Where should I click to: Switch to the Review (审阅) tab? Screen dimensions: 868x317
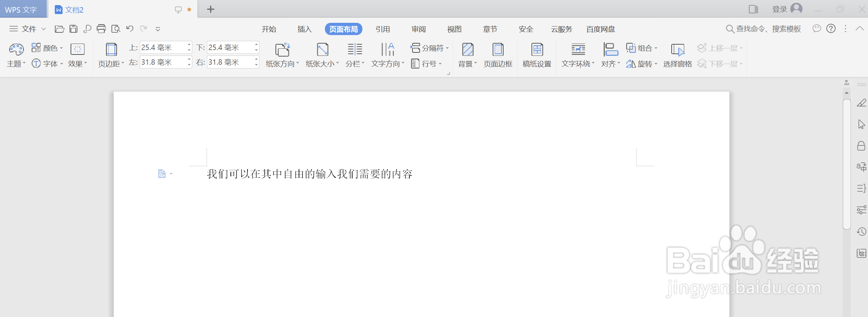[x=419, y=29]
